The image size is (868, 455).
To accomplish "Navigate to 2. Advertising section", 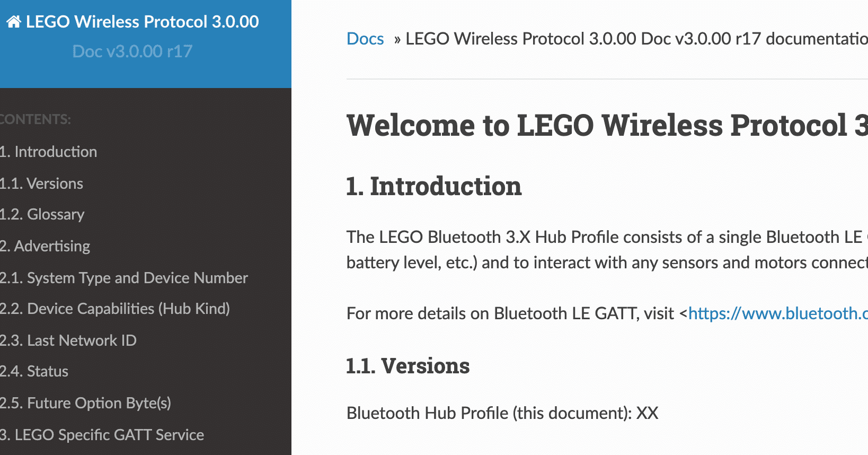I will click(x=45, y=246).
